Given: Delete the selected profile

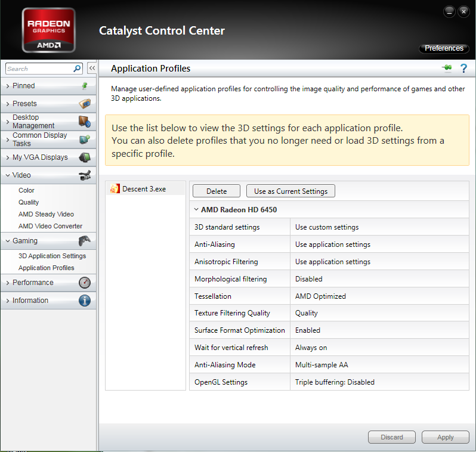Looking at the screenshot, I should click(x=217, y=191).
